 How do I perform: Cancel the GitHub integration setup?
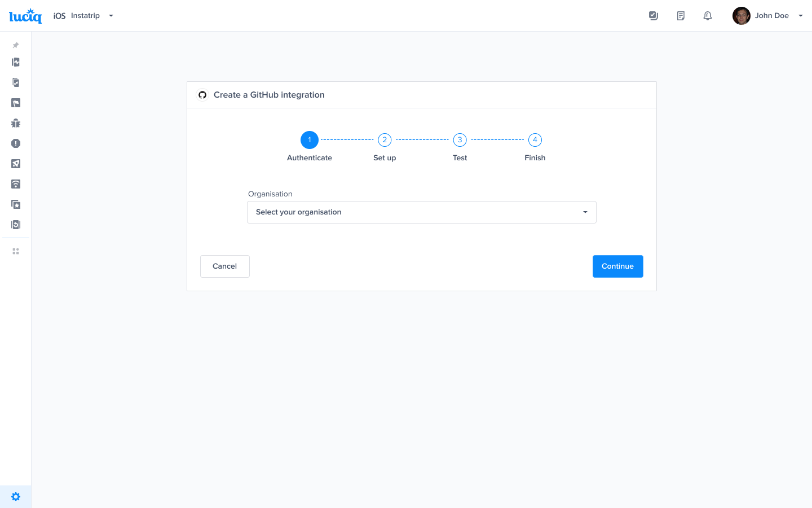[x=224, y=266]
